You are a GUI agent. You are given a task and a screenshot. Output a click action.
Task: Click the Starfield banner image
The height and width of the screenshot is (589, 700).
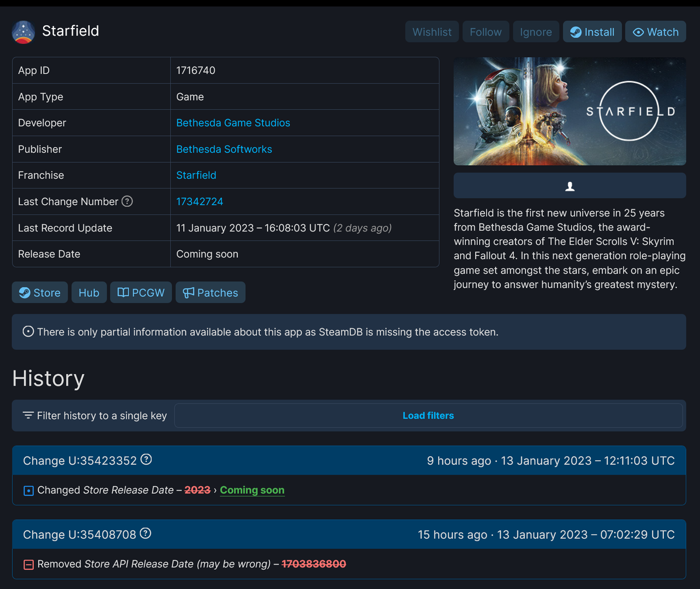(x=570, y=111)
